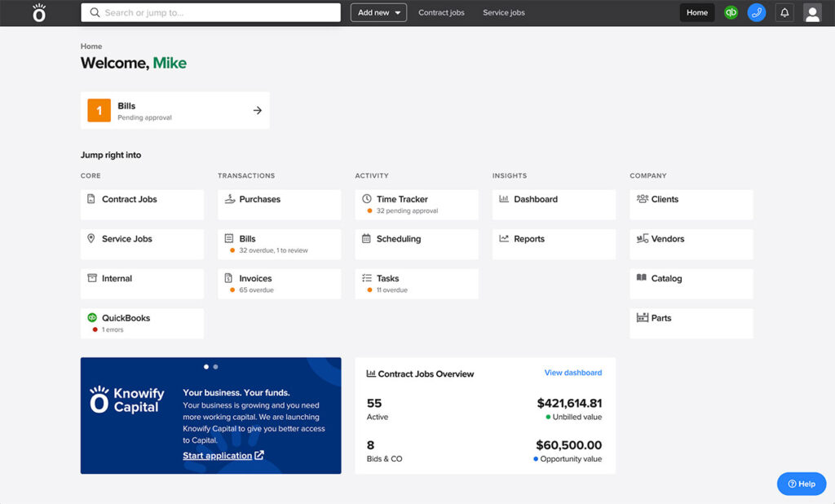The image size is (835, 504).
Task: Click the 11 overdue text
Action: point(392,290)
